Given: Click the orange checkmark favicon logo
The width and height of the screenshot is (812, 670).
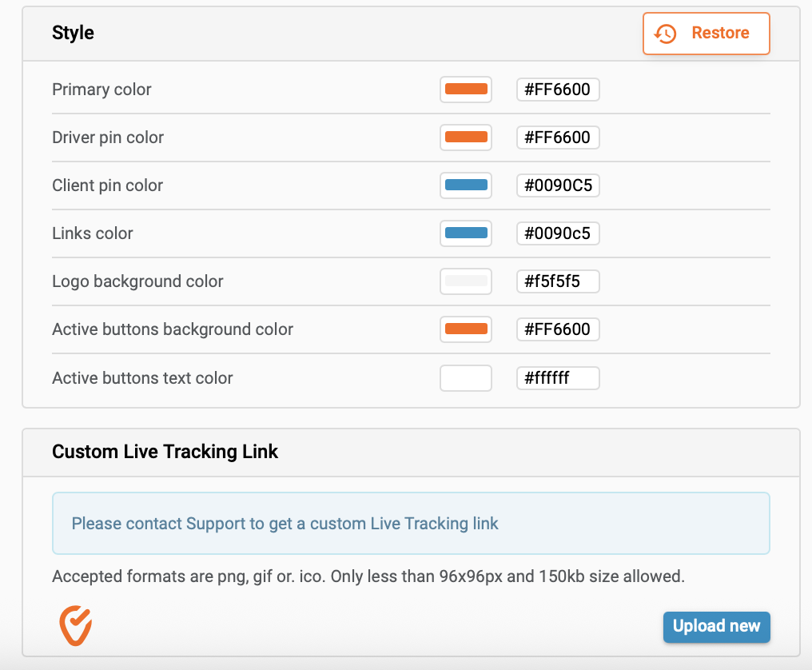Looking at the screenshot, I should tap(77, 625).
